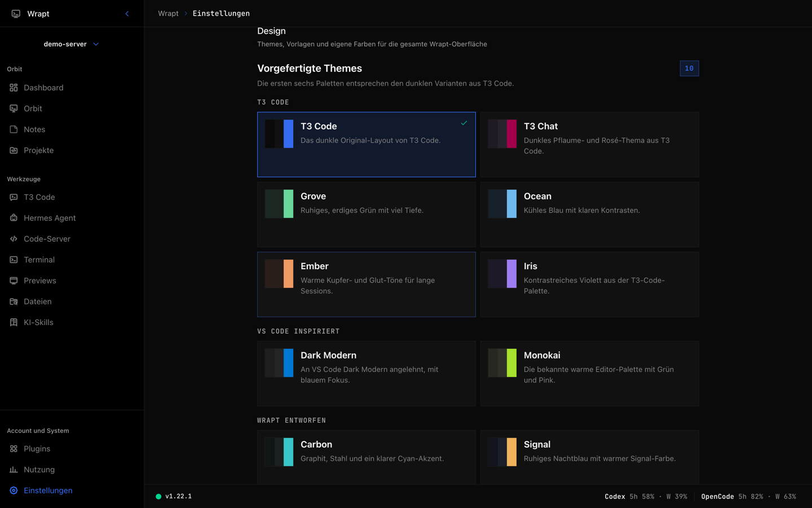The image size is (812, 508).
Task: Apply the Monokai theme
Action: pyautogui.click(x=589, y=374)
